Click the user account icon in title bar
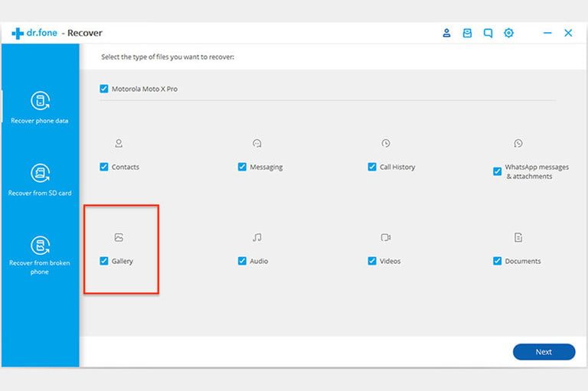588x391 pixels. pyautogui.click(x=446, y=33)
